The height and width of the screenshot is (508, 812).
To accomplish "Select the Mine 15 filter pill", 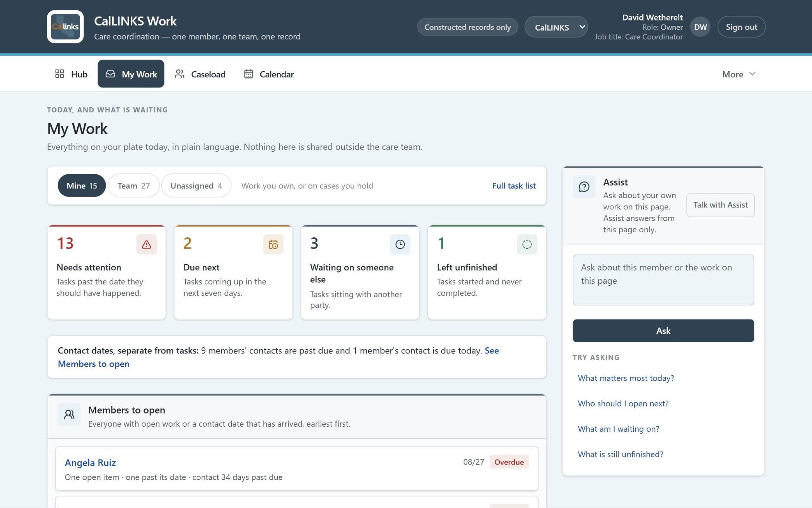I will pyautogui.click(x=82, y=185).
